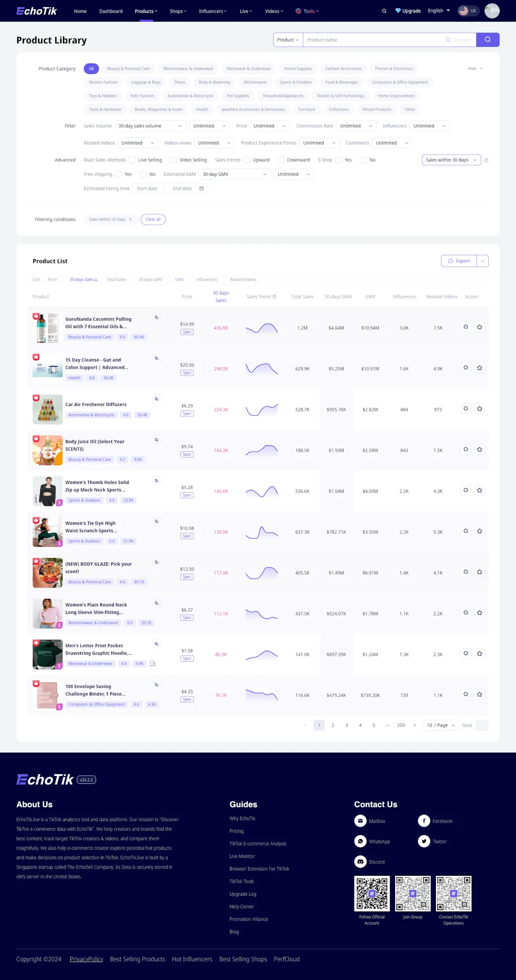Enable the Live Selling checkbox
Viewport: 516px width, 980px height.
[133, 160]
